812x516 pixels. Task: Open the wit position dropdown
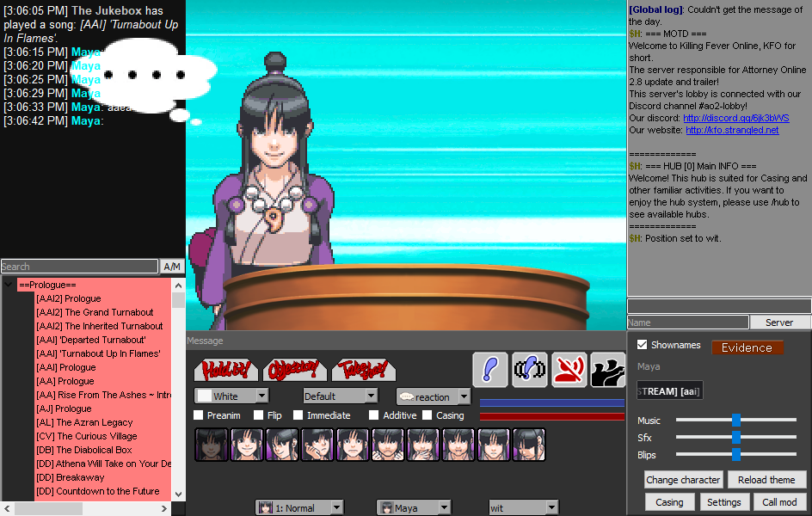[524, 507]
